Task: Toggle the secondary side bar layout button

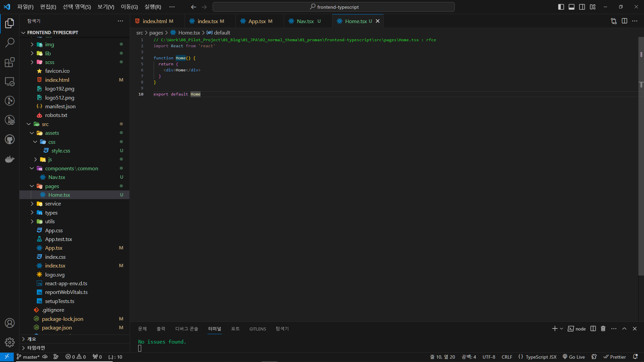Action: [x=582, y=7]
